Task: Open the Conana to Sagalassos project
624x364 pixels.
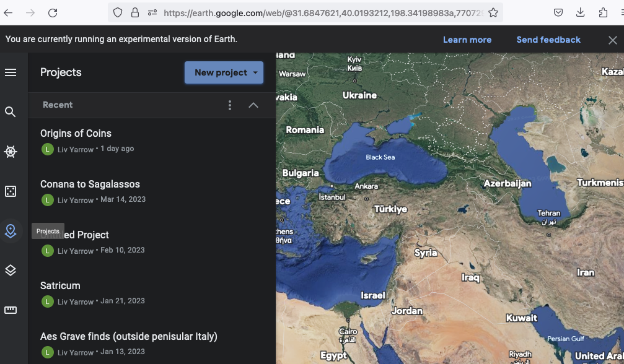Action: coord(90,184)
